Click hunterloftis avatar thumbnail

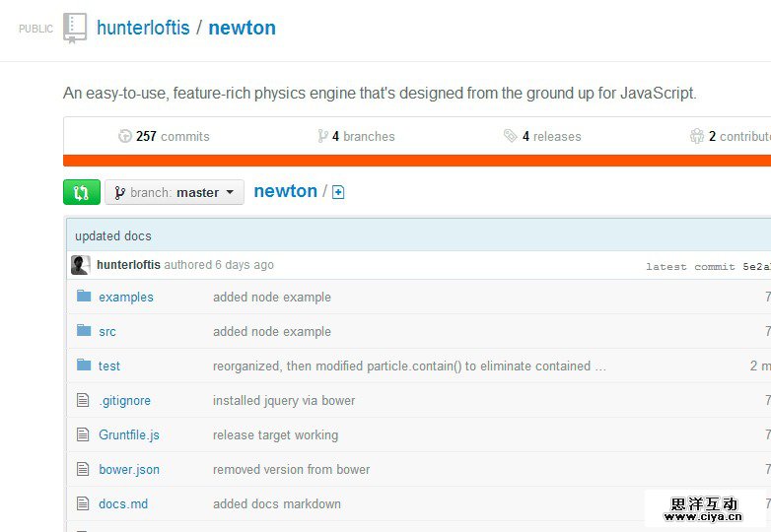[x=81, y=265]
